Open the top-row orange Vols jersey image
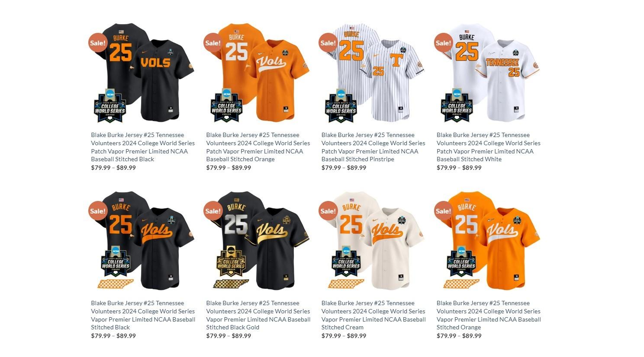644x357 pixels. [258, 73]
